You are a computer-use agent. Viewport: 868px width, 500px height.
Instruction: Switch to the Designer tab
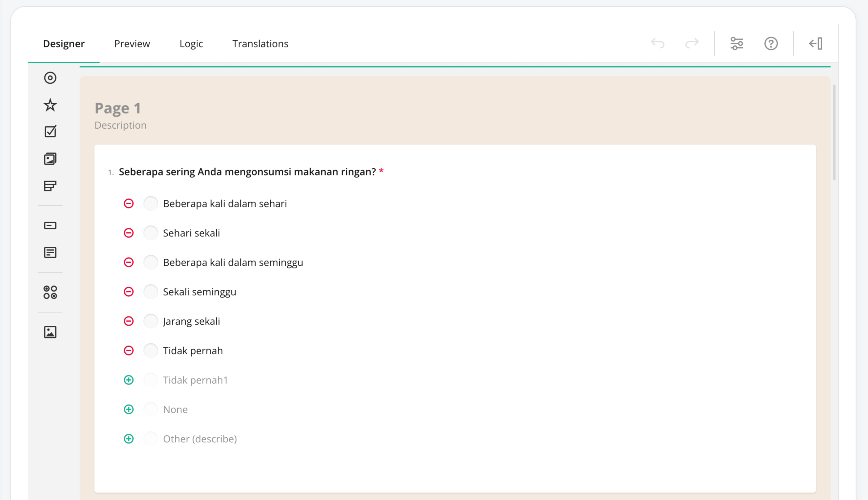(64, 44)
